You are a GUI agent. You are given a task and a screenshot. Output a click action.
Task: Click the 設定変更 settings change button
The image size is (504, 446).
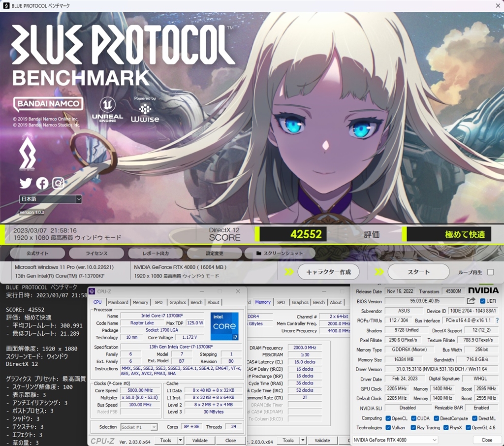click(215, 253)
